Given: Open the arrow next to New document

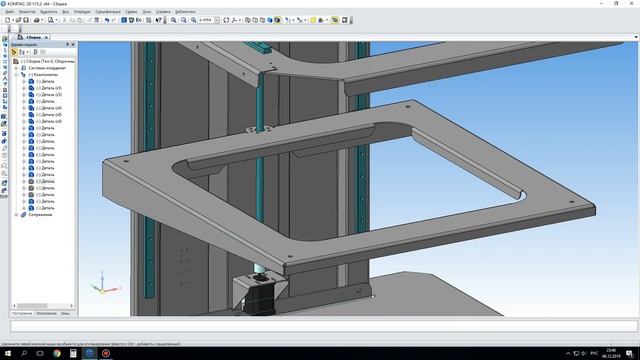Looking at the screenshot, I should [x=13, y=20].
